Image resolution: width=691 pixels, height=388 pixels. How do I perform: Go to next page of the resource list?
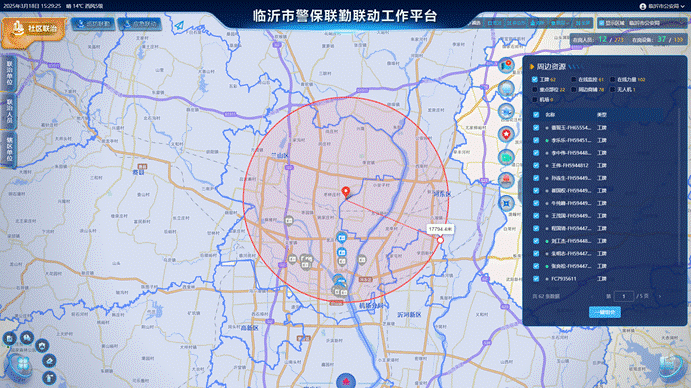[x=660, y=296]
